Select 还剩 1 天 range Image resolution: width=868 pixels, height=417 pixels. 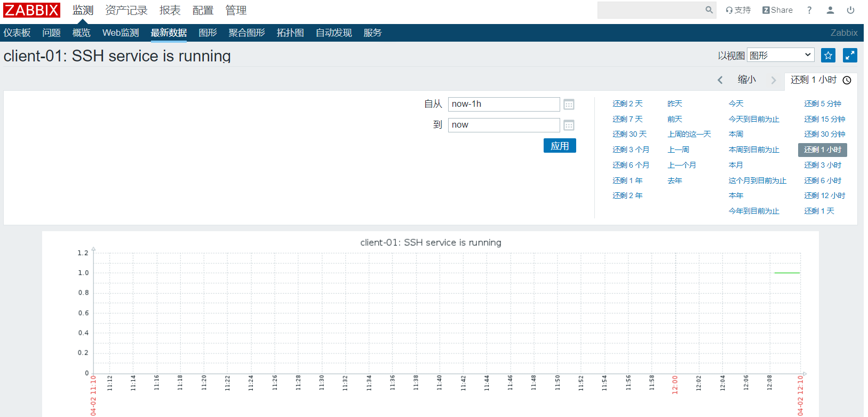click(819, 211)
